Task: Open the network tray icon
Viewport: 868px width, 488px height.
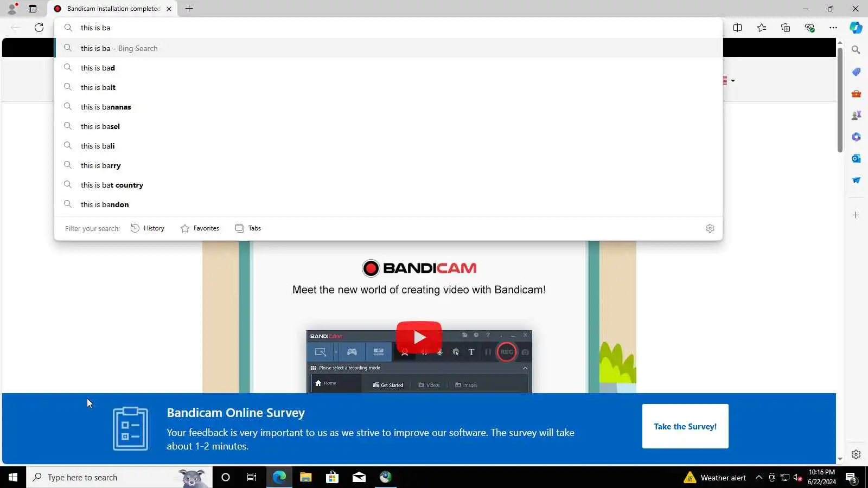Action: click(x=785, y=478)
